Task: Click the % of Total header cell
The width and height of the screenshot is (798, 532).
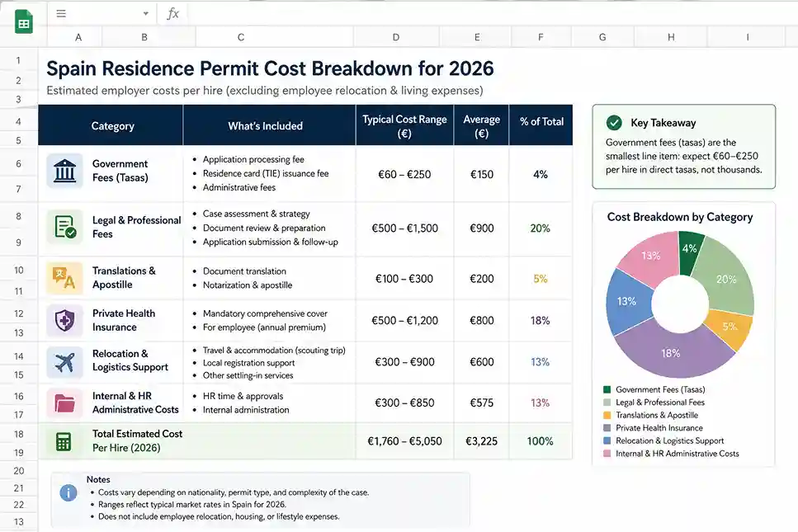Action: coord(541,125)
